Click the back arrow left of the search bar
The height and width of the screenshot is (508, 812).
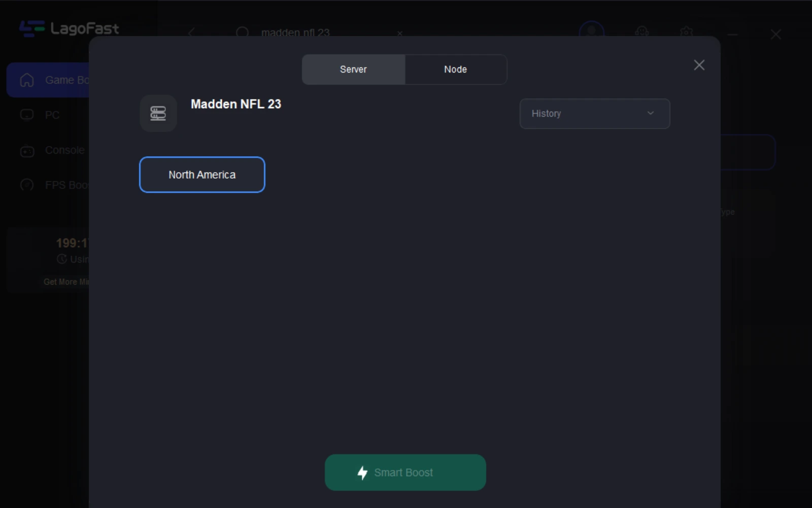[x=191, y=33]
